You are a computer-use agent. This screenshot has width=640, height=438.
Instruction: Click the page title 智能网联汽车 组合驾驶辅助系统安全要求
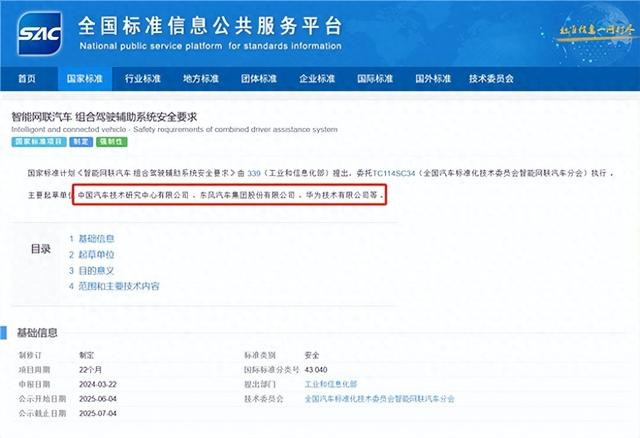[104, 117]
